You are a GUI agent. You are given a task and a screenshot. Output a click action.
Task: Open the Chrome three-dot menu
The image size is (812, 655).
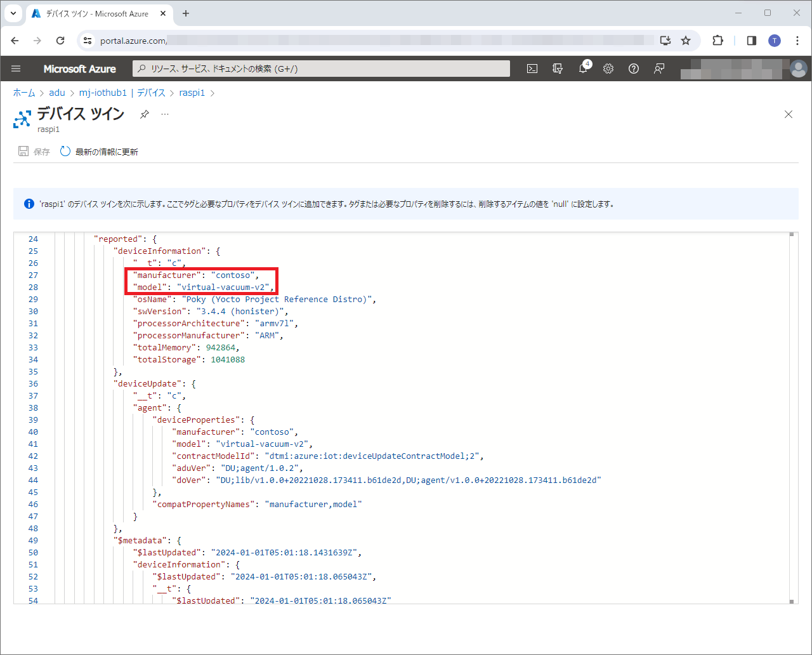pos(797,41)
